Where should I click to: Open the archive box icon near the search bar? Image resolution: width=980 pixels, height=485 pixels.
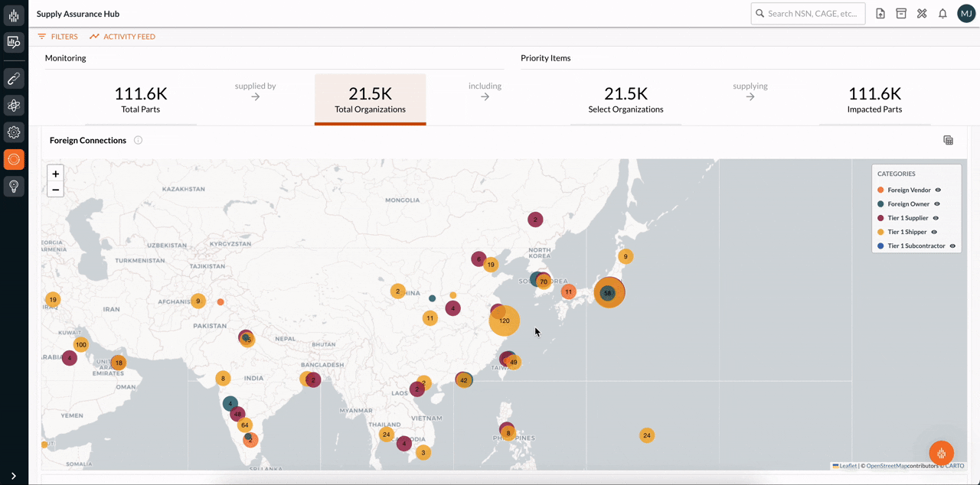(x=900, y=13)
